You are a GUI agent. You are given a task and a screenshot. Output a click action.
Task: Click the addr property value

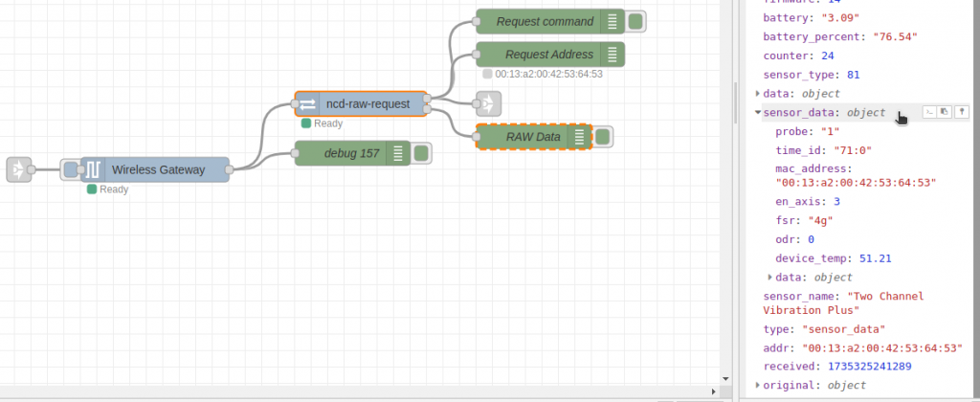[x=881, y=348]
